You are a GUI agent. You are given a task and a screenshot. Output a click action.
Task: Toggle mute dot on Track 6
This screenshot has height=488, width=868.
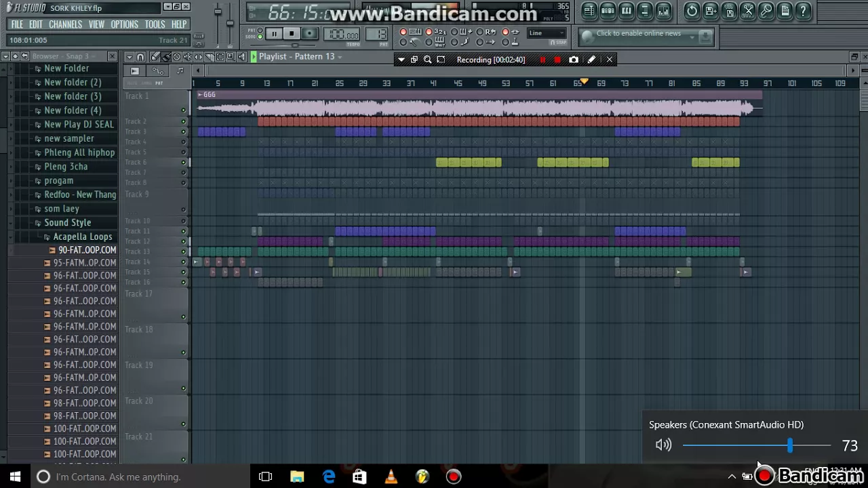tap(183, 163)
